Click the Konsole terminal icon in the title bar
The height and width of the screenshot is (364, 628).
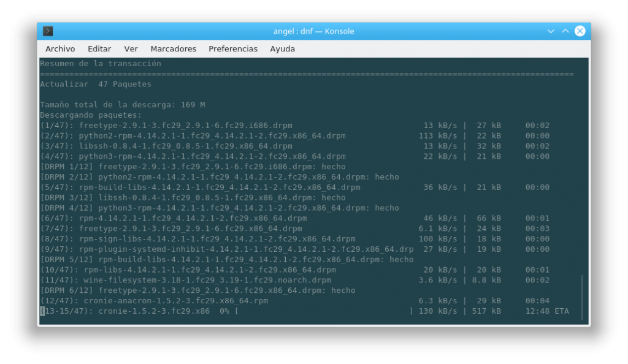click(x=47, y=31)
